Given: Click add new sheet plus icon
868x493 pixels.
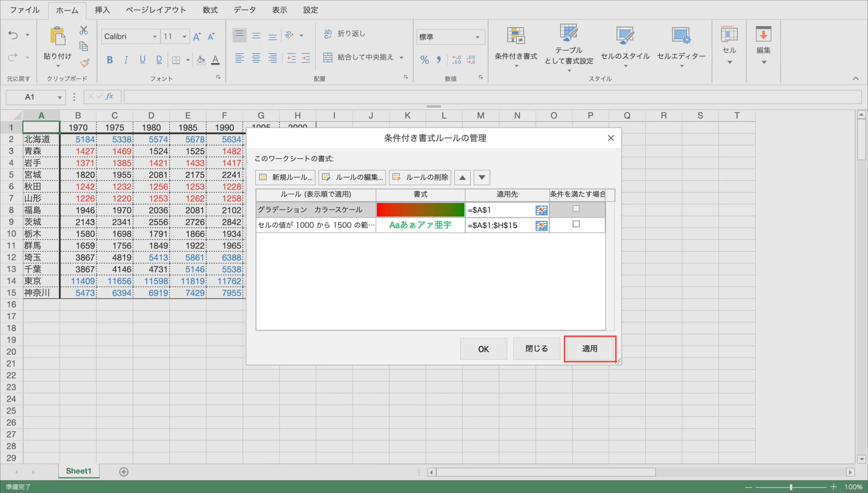Looking at the screenshot, I should (124, 472).
